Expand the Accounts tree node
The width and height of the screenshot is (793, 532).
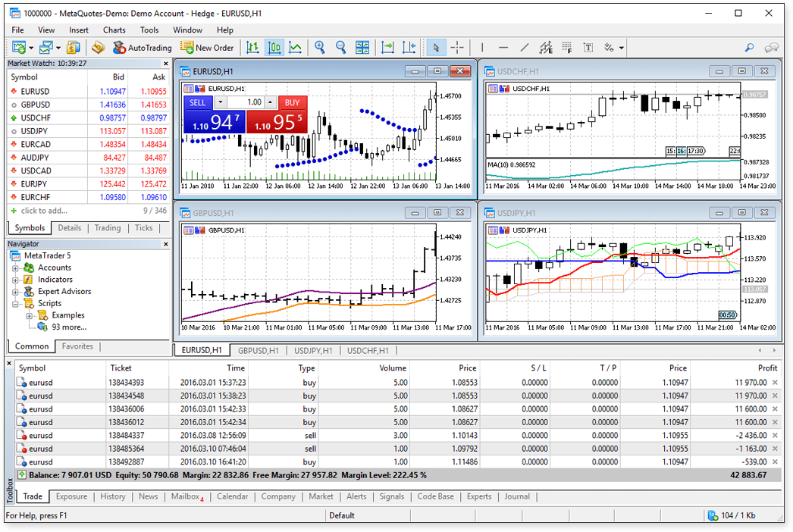point(16,268)
